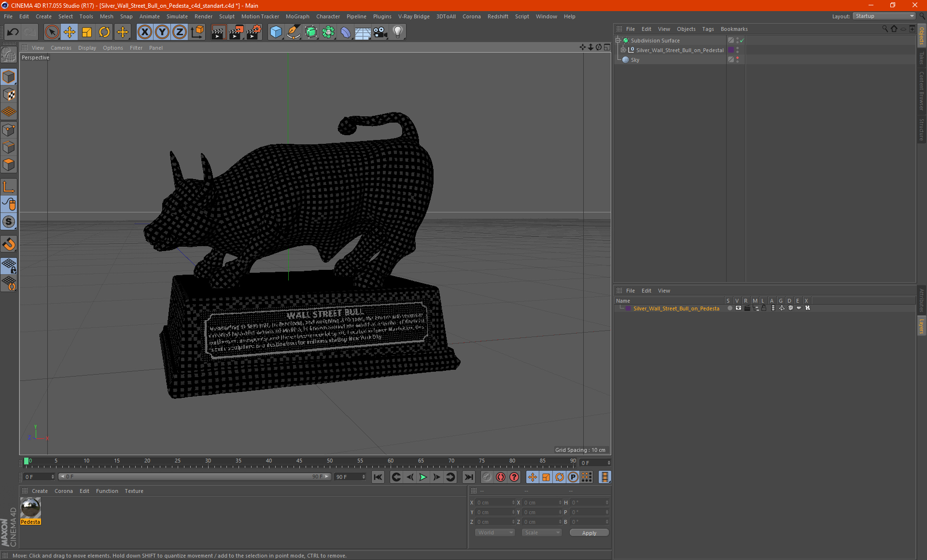This screenshot has width=927, height=560.
Task: Add a Light object with bulb icon
Action: (x=397, y=32)
